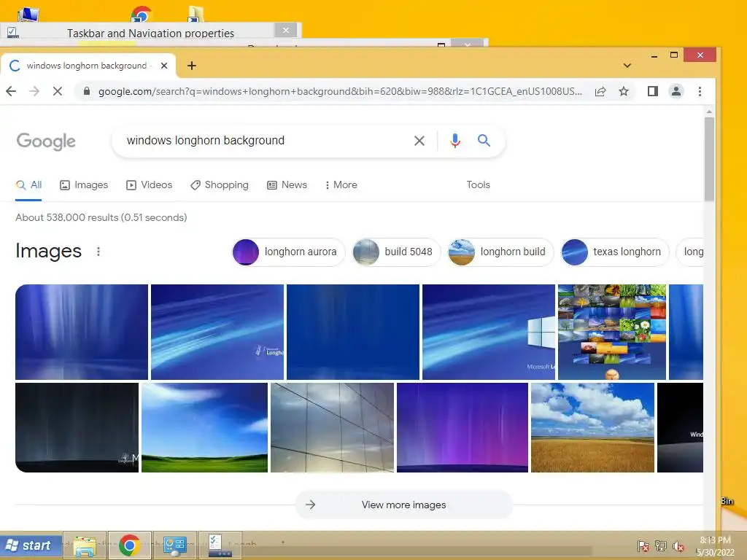Select the longhorn aurora chip
The height and width of the screenshot is (560, 747).
click(x=288, y=252)
